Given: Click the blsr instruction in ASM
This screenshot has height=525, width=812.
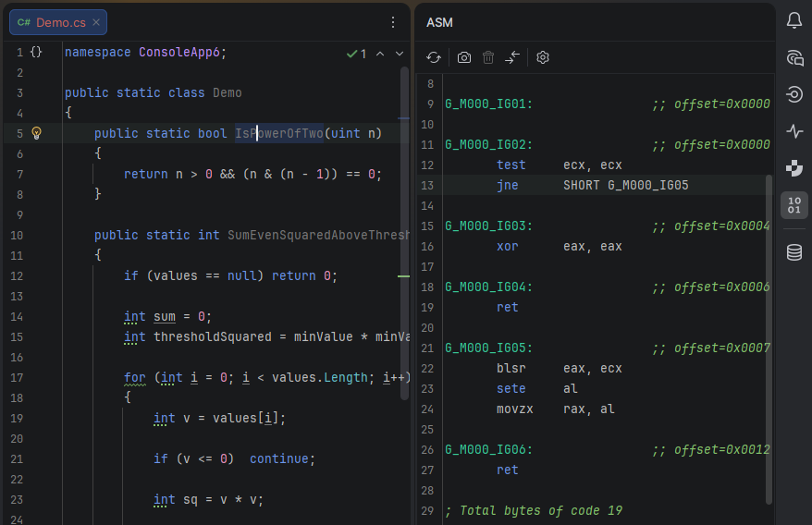Looking at the screenshot, I should click(x=511, y=369).
